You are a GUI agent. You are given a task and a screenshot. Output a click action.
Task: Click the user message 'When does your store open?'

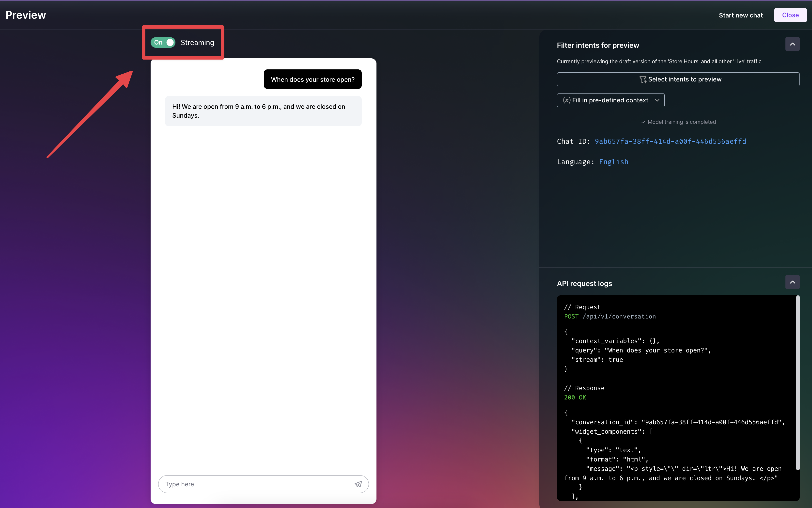point(313,79)
